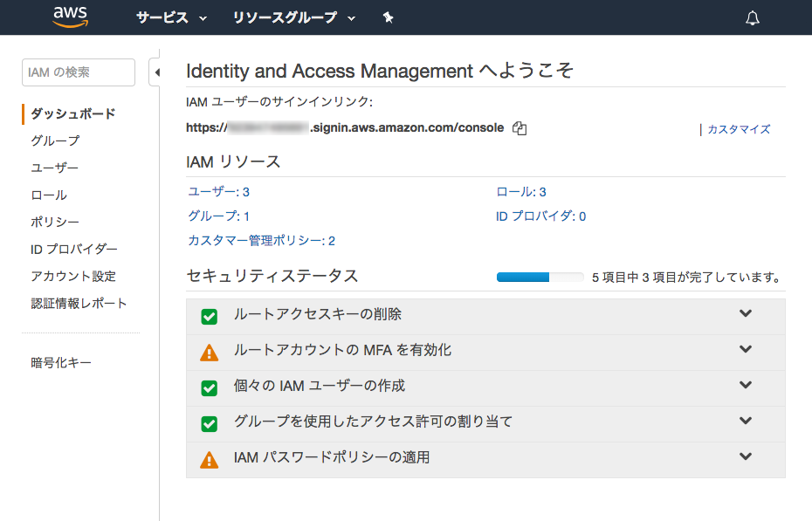Open the ユーザー: 3 resource link
Viewport: 812px width, 521px height.
point(218,192)
